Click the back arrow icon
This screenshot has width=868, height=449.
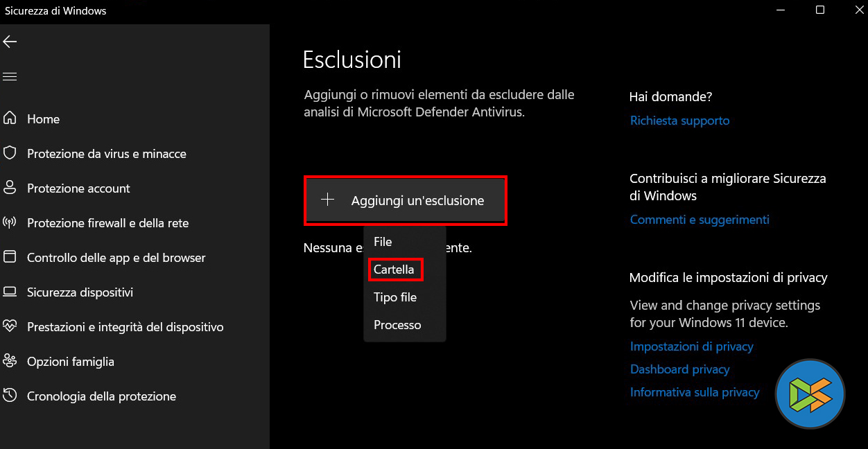[x=10, y=42]
